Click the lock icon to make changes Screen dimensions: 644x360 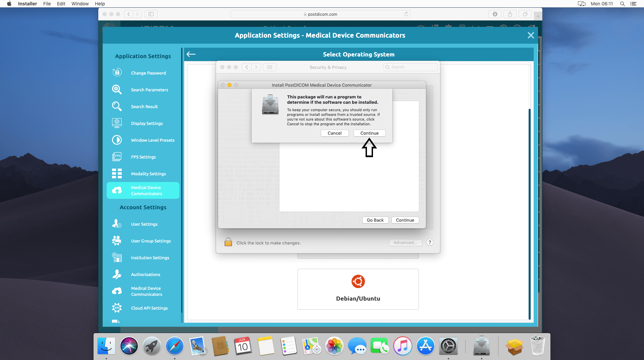coord(228,242)
